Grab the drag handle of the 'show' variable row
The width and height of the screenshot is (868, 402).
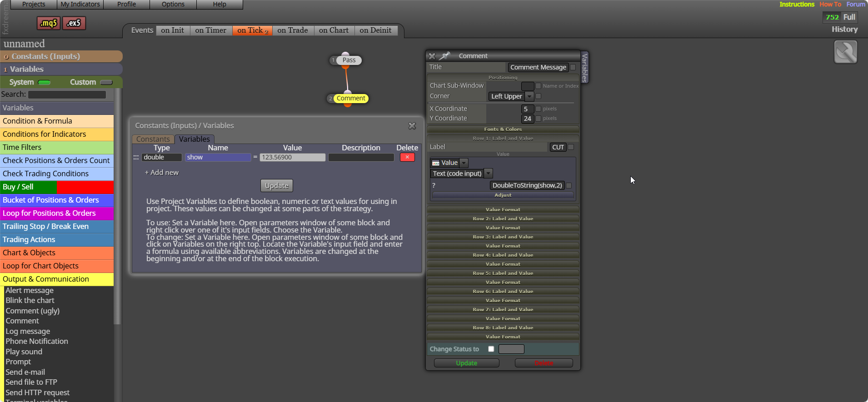[136, 157]
